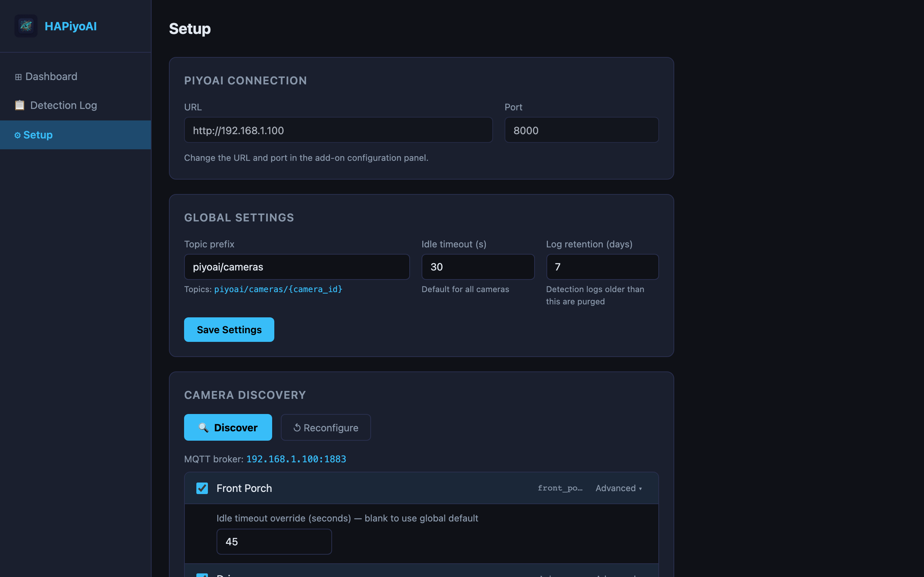Click the Idle timeout (s) field
The image size is (924, 577).
(478, 267)
